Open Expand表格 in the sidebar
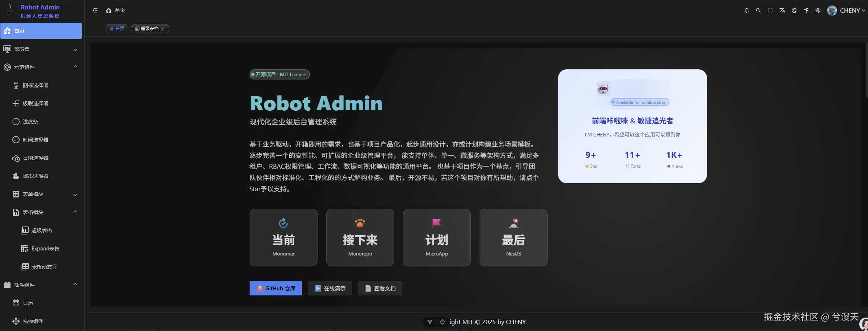The width and height of the screenshot is (868, 331). point(41,249)
